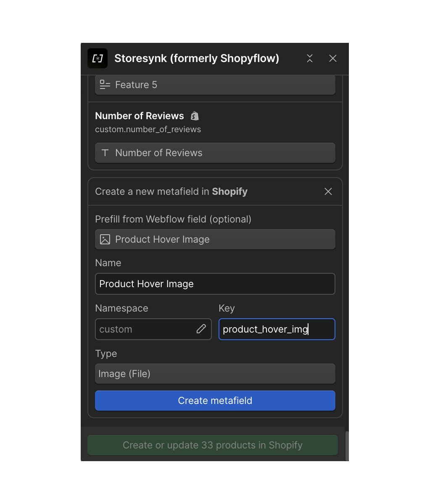Click the Shopify bag icon beside Number of Reviews
430x504 pixels.
(x=195, y=116)
